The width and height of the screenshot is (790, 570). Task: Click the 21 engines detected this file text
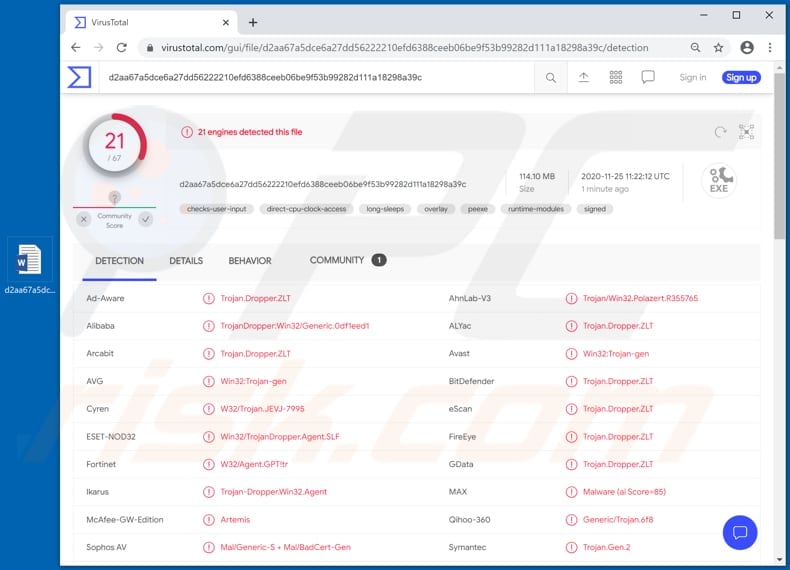point(250,132)
